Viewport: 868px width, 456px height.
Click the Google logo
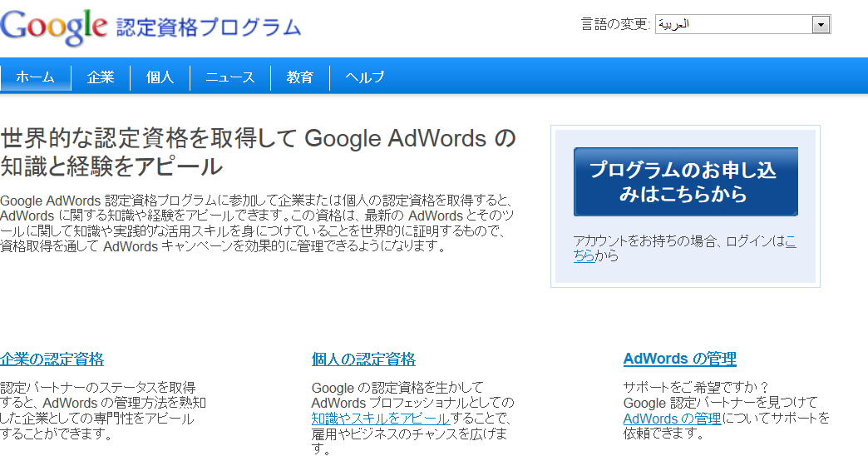point(54,26)
